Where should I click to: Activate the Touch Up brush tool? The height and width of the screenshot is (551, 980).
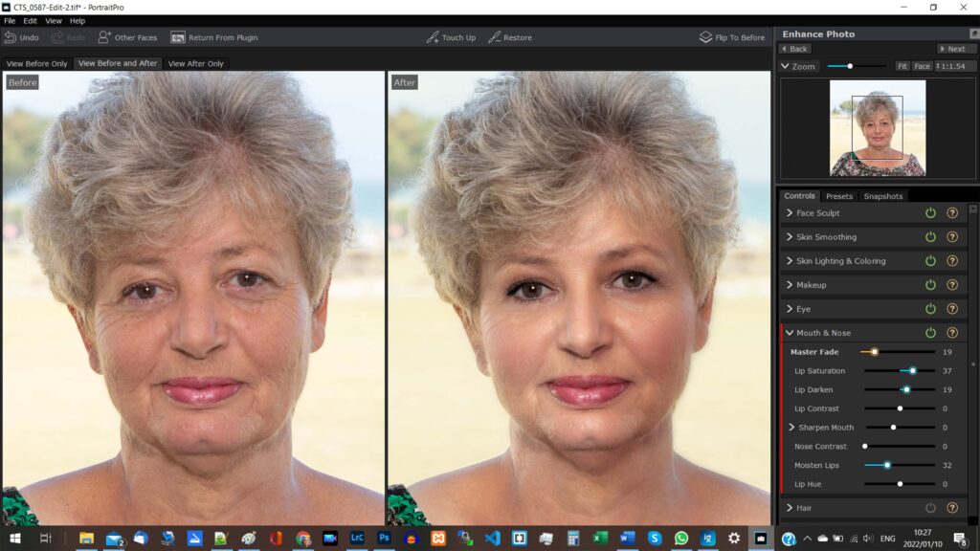click(433, 37)
